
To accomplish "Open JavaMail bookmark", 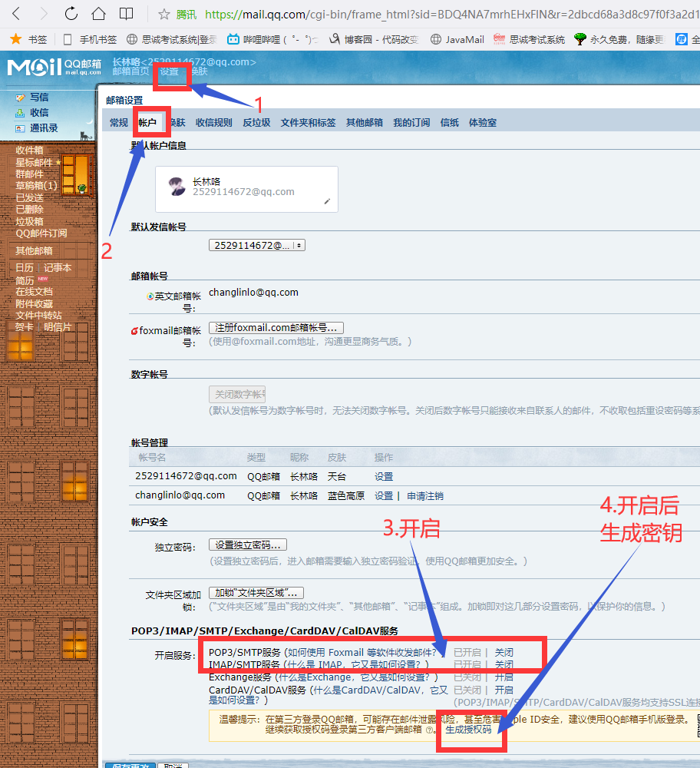I will 457,39.
